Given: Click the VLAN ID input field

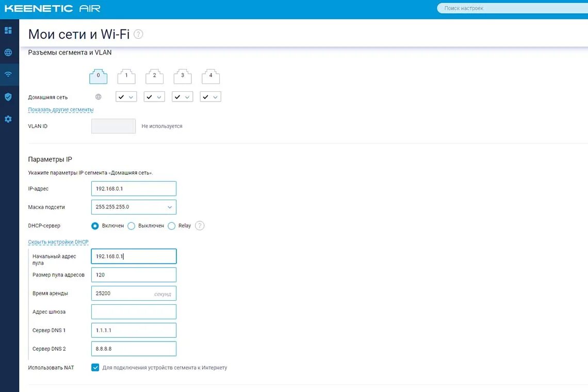Looking at the screenshot, I should [x=113, y=126].
